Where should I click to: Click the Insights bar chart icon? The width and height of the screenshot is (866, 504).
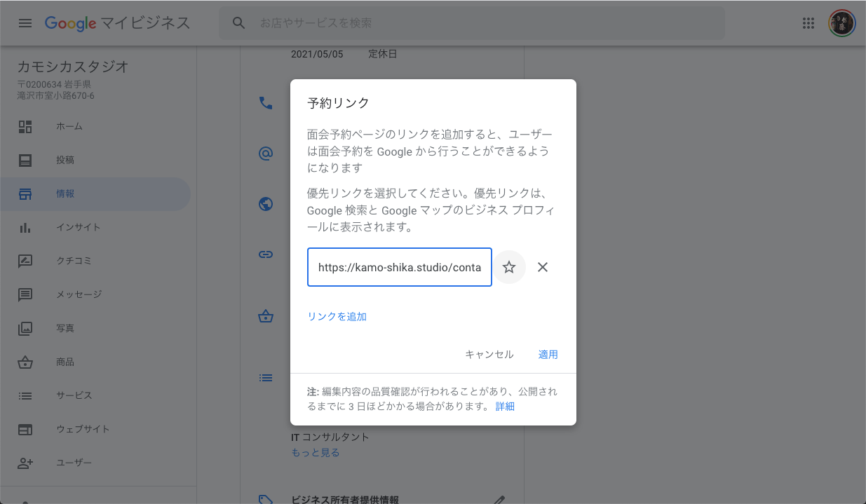pos(25,228)
